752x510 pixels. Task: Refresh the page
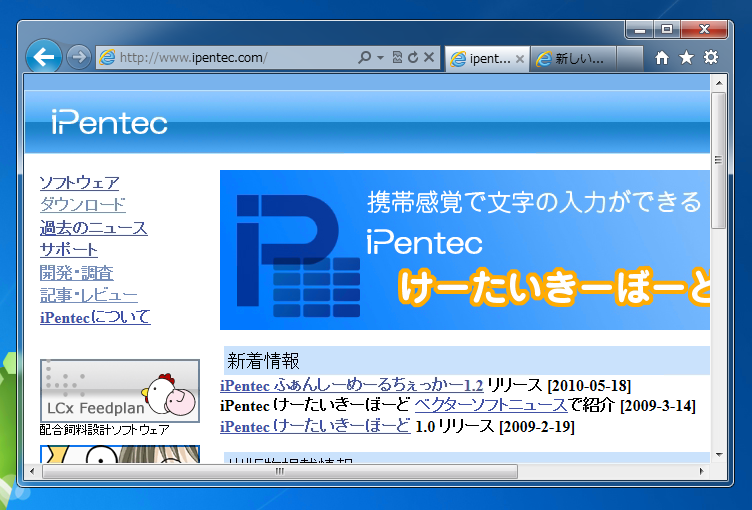click(413, 58)
